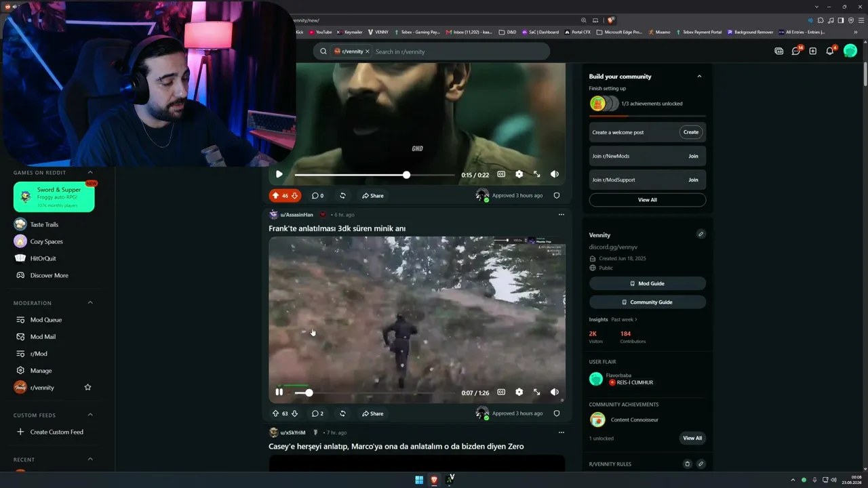Mute the 0:07 / 1:26 video
The image size is (868, 488).
tap(555, 392)
